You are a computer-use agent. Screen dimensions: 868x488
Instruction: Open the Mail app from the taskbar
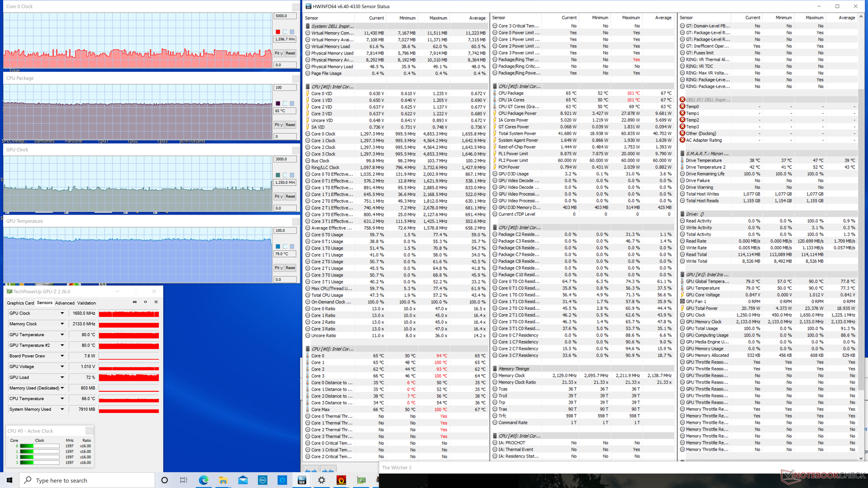[243, 480]
